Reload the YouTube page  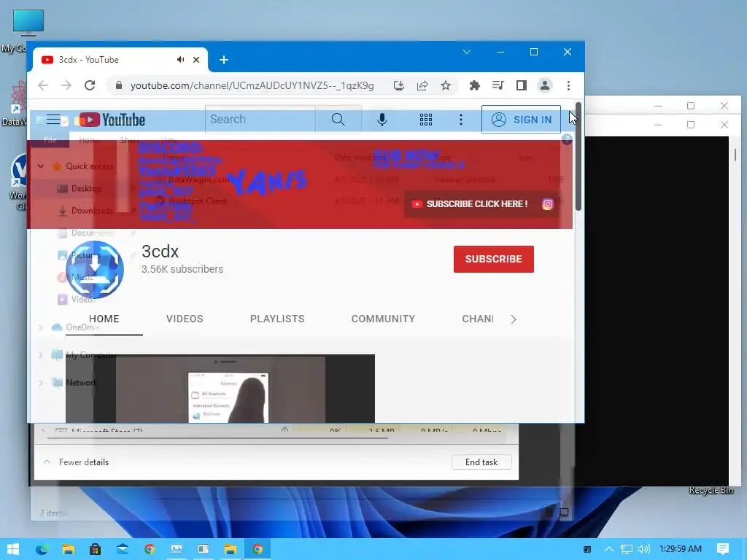90,85
